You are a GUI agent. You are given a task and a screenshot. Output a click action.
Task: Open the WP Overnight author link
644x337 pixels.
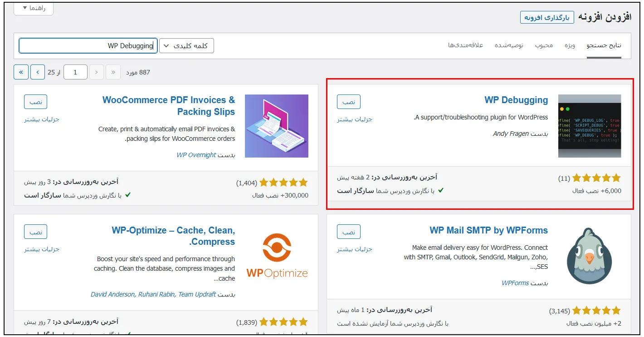click(x=196, y=155)
